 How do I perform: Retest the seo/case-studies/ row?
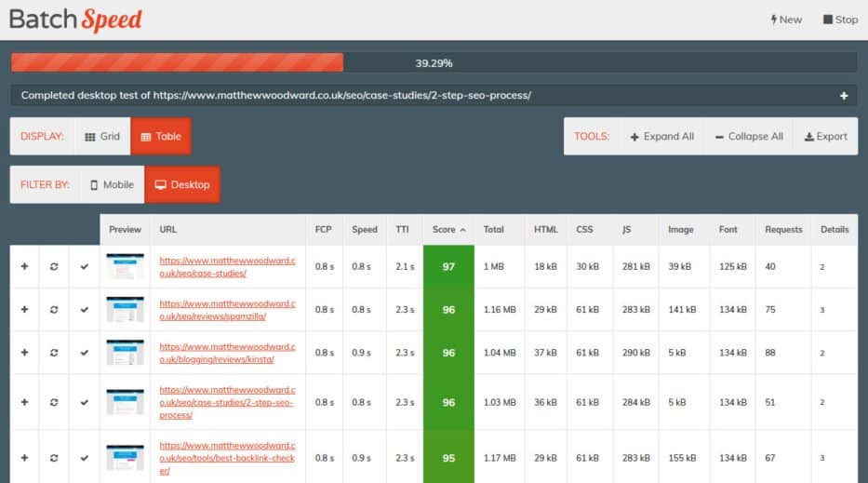coord(54,266)
